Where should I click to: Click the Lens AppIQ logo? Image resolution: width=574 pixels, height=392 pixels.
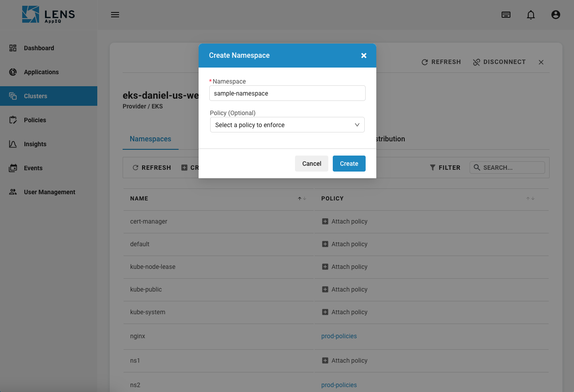pos(48,15)
